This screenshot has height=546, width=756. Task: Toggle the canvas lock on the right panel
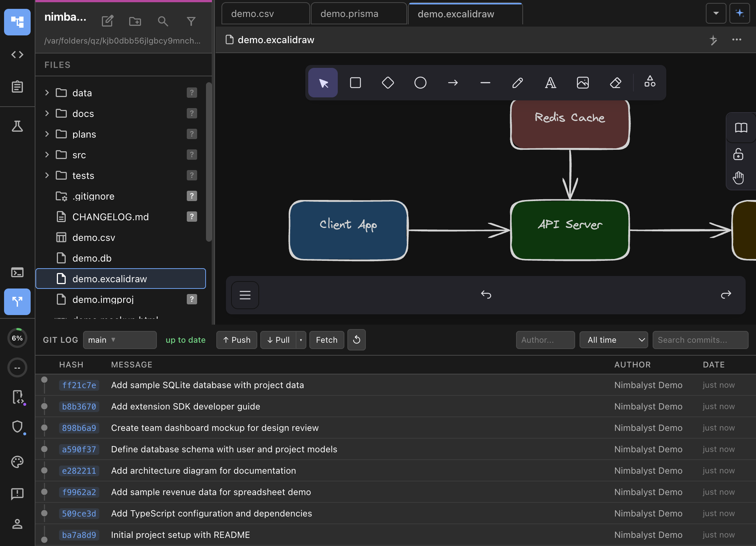738,154
